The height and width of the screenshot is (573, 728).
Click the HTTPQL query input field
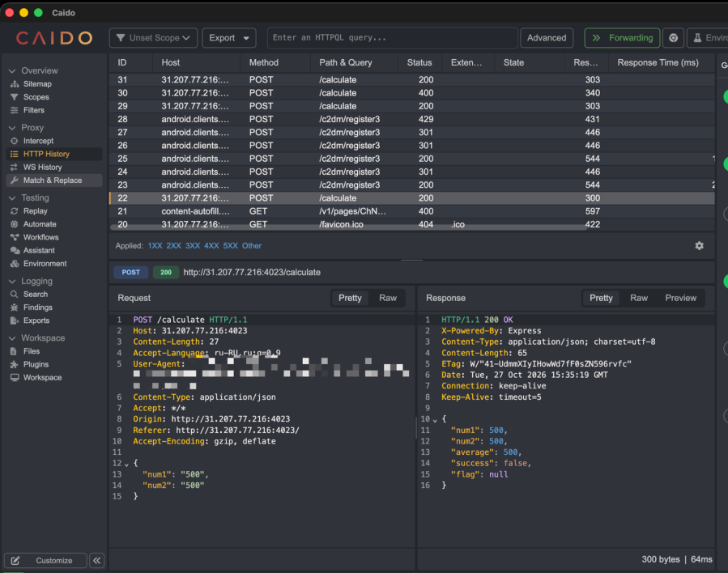point(392,38)
